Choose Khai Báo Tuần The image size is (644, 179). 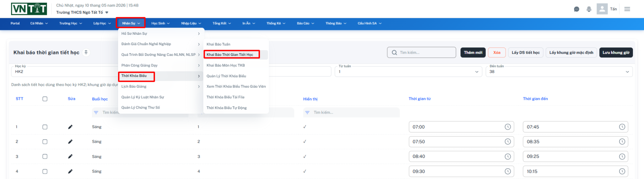(x=236, y=44)
